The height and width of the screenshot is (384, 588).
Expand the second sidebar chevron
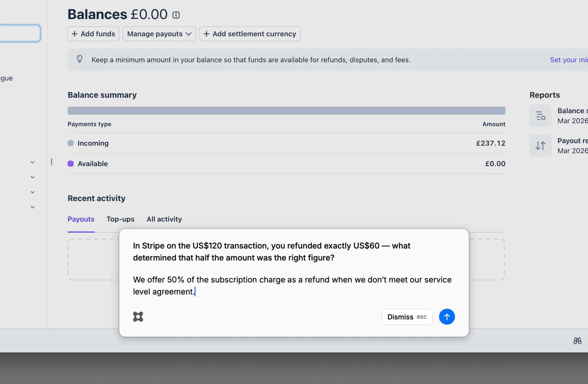(x=33, y=177)
